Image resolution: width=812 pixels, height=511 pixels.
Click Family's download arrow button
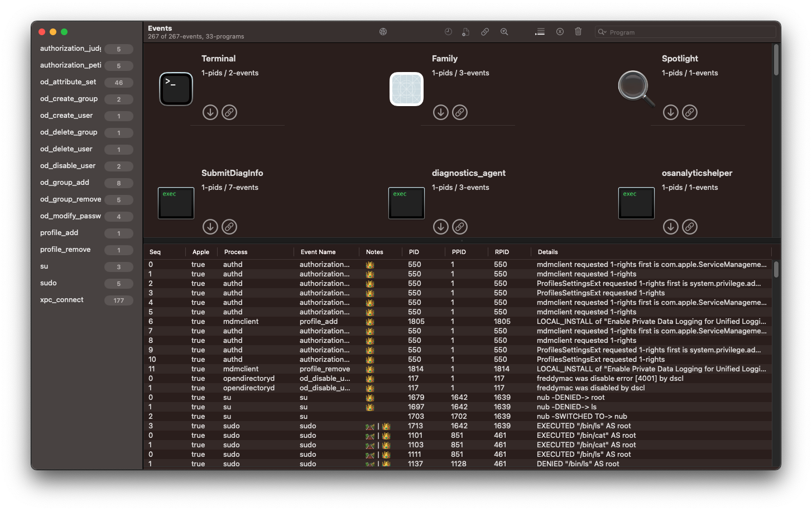pos(441,112)
